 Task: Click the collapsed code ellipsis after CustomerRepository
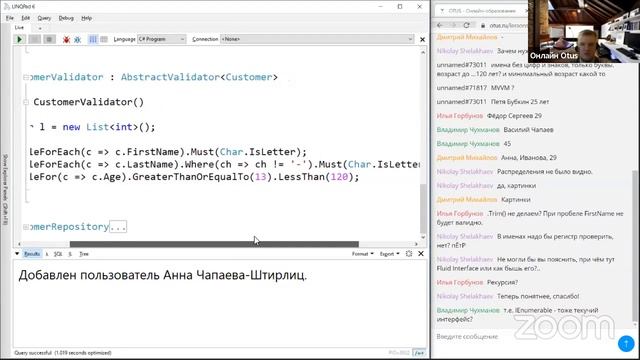coord(118,227)
